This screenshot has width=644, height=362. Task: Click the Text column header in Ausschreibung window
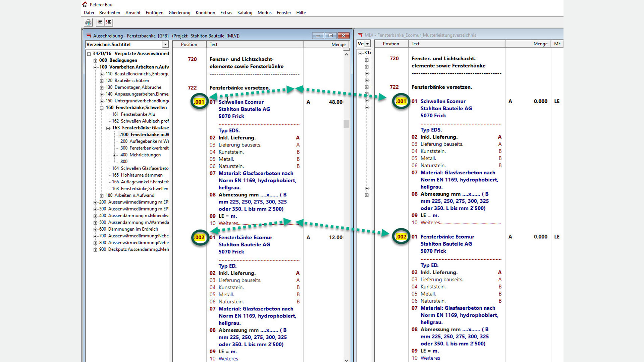(255, 44)
